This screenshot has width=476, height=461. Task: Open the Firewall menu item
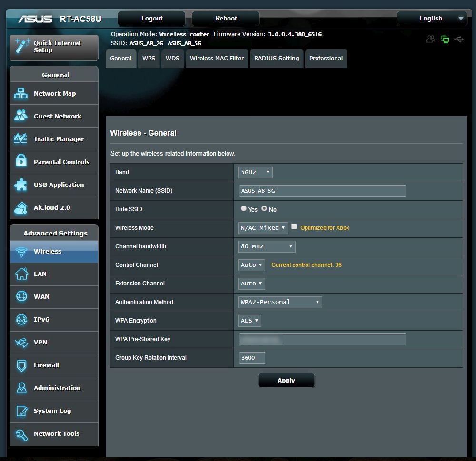point(54,365)
